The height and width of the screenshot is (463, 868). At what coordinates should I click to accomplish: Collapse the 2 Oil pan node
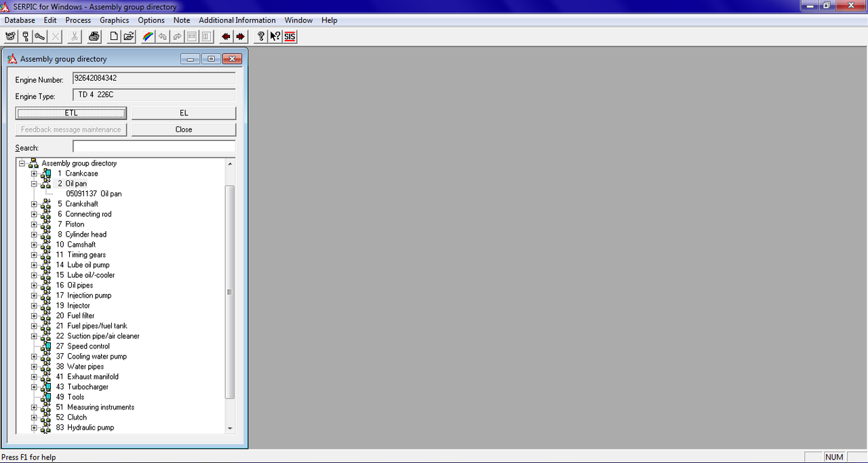click(35, 184)
